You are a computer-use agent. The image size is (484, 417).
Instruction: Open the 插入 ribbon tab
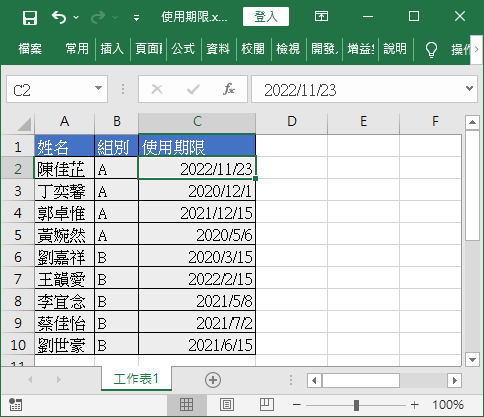click(112, 49)
